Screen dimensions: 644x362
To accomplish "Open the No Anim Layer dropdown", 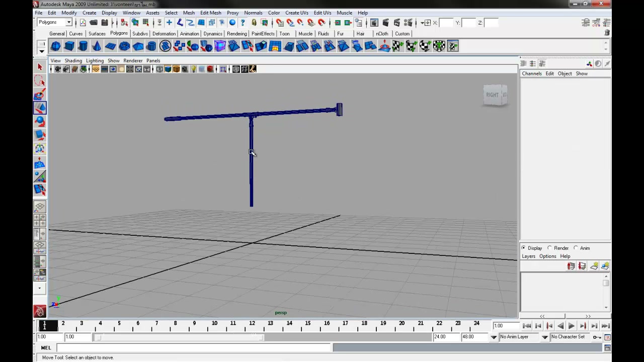I will pyautogui.click(x=494, y=337).
